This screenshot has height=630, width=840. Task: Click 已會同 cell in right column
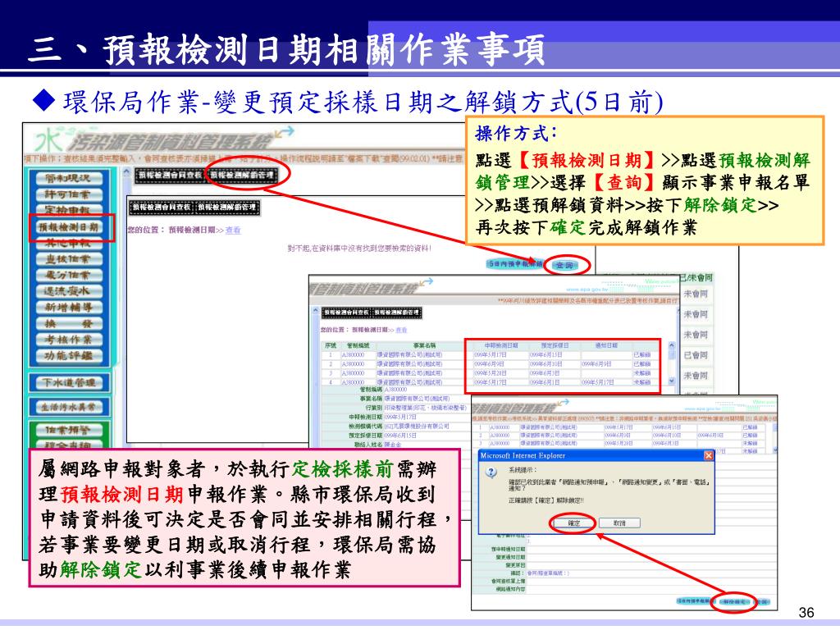[696, 355]
